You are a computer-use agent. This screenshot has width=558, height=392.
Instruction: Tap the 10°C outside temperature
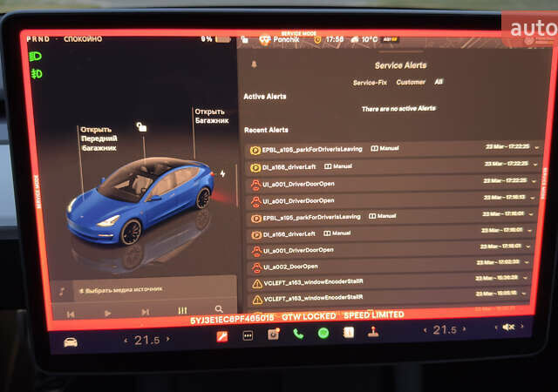click(364, 39)
